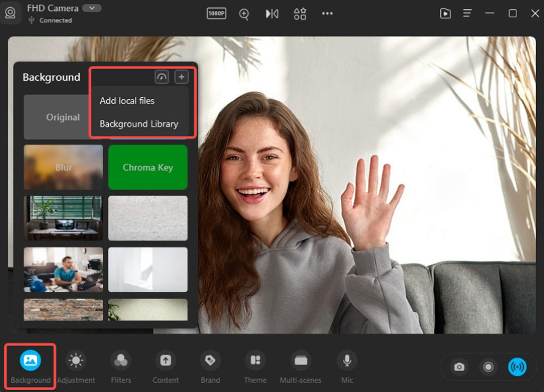
Task: Toggle the live broadcast button
Action: pos(517,367)
